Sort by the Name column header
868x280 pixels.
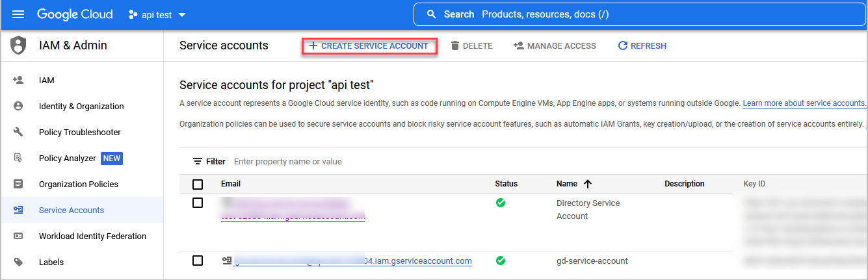[567, 184]
